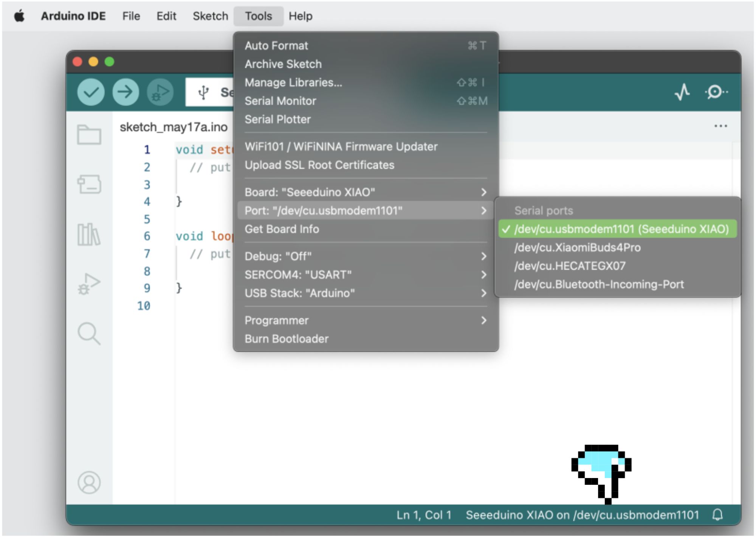Open the Serial Monitor magnifier icon
Screen dimensions: 756x537
point(716,92)
